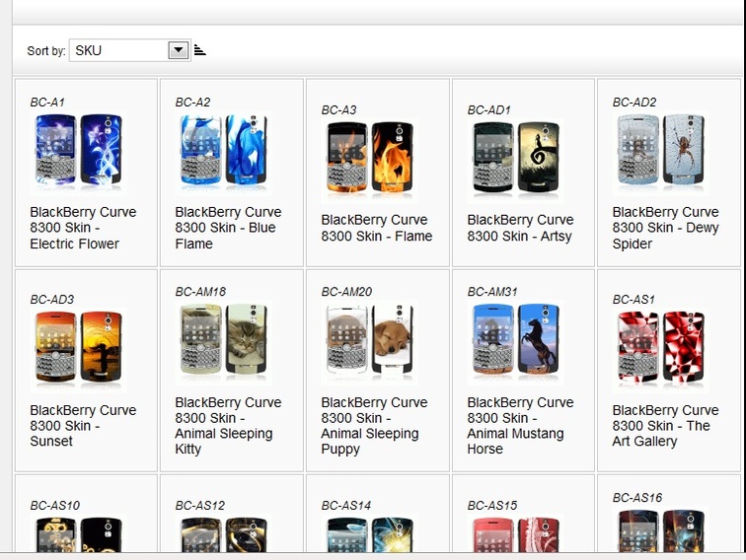Open the Animal Mustang Horse image
The image size is (746, 560).
tap(516, 342)
